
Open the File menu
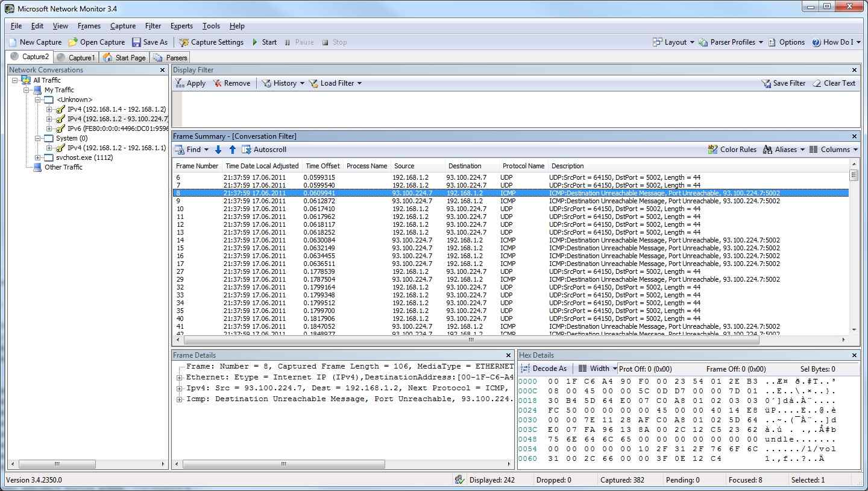pos(16,26)
